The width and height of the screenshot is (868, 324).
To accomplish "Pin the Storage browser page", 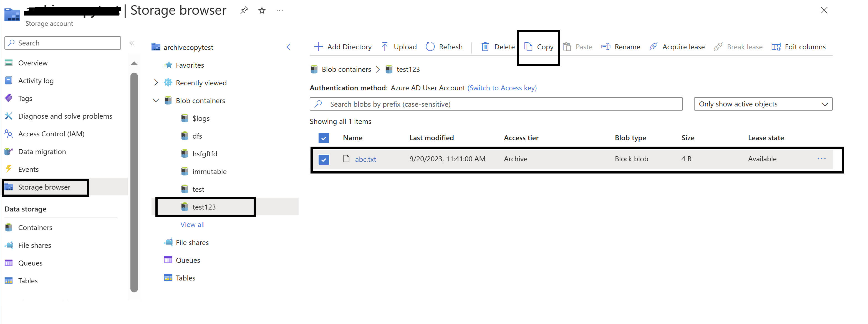I will [244, 11].
